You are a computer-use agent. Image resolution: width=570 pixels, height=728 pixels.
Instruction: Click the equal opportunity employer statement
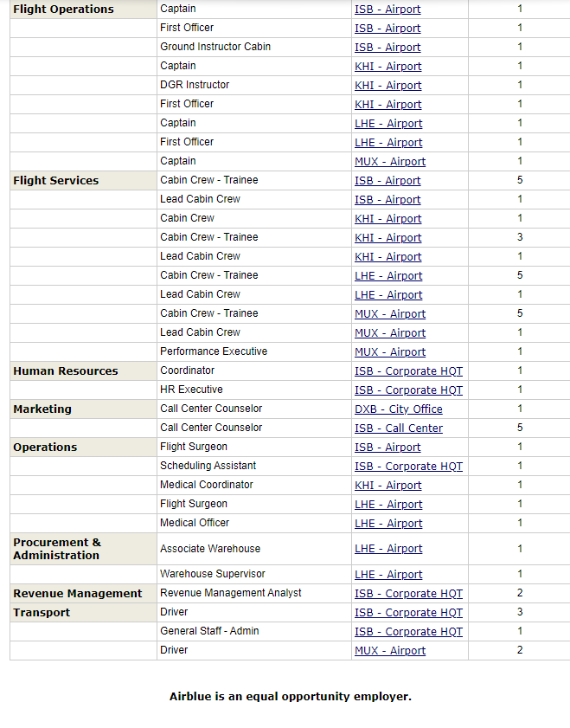pos(291,697)
